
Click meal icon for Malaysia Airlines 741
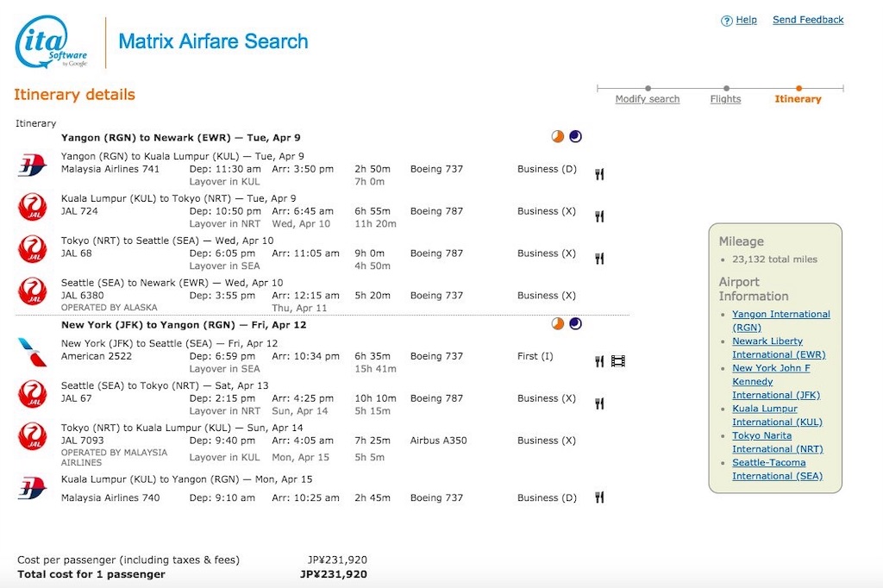(599, 174)
